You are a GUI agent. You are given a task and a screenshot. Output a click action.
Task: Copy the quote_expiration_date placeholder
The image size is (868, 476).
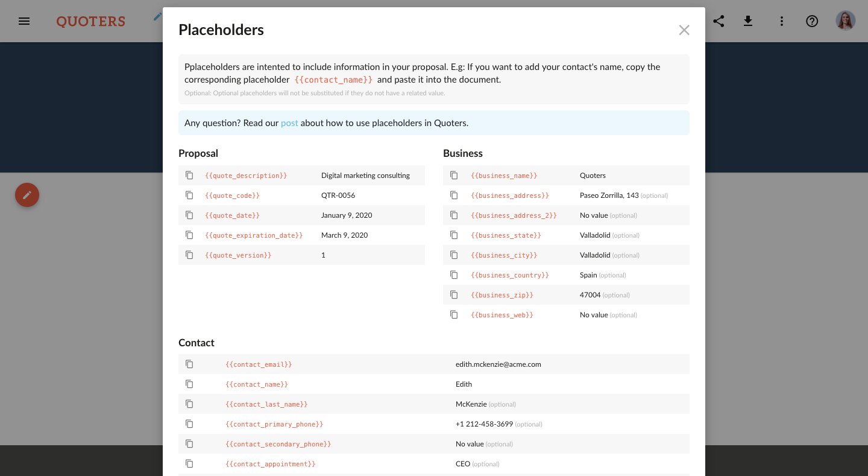(x=189, y=235)
